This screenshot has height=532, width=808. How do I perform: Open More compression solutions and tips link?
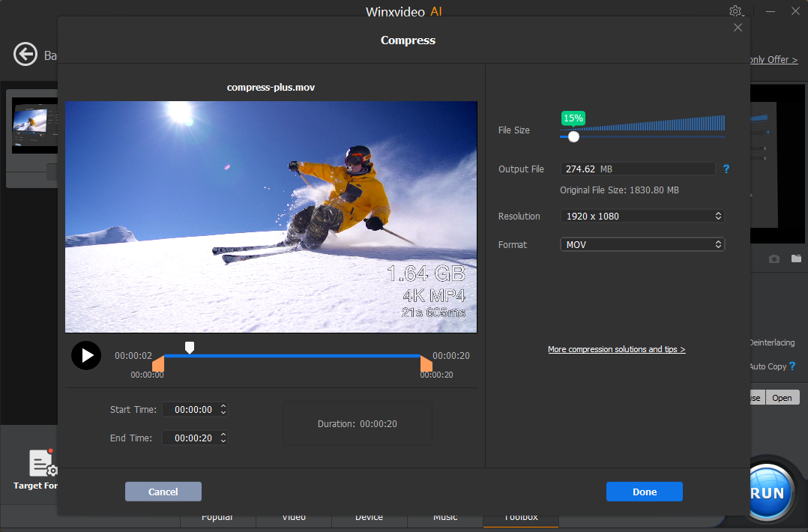[616, 349]
